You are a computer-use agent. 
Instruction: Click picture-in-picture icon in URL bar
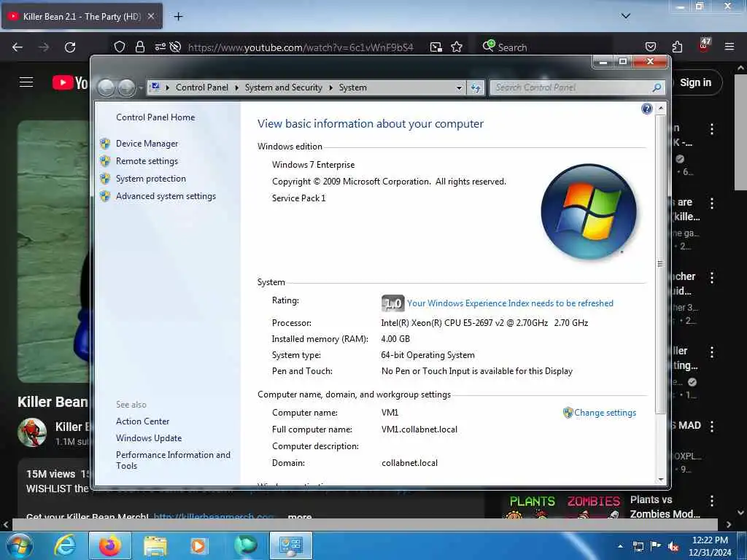pyautogui.click(x=436, y=47)
